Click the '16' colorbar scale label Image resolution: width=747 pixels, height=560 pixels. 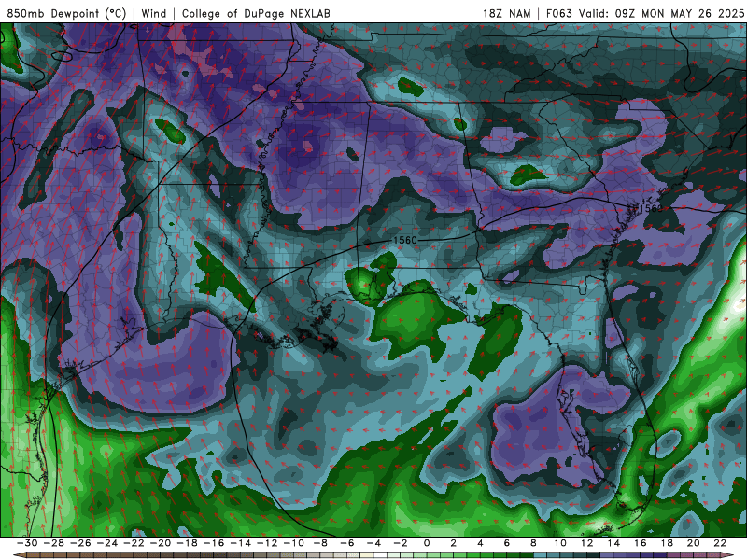641,543
